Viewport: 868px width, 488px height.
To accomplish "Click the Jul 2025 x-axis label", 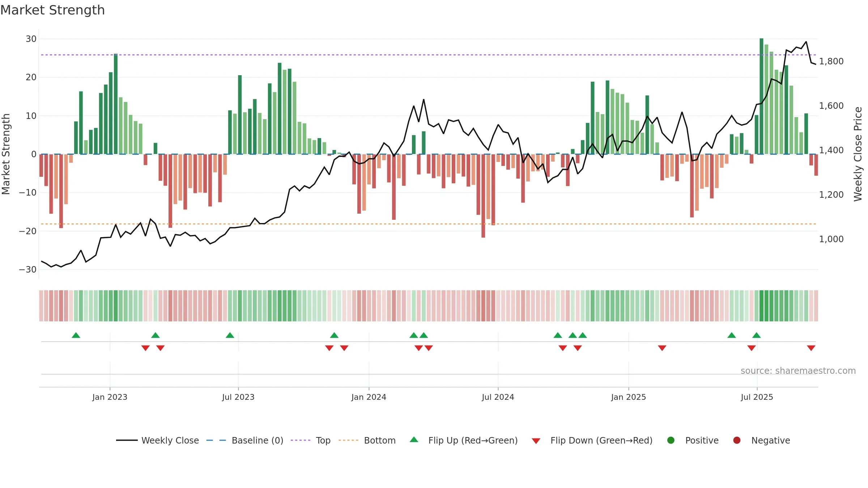I will pos(757,397).
